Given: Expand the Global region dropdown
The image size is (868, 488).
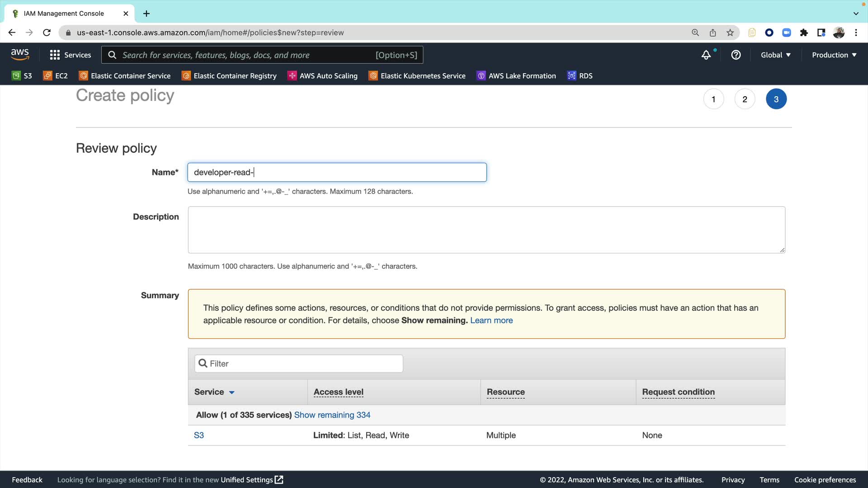Looking at the screenshot, I should click(775, 55).
